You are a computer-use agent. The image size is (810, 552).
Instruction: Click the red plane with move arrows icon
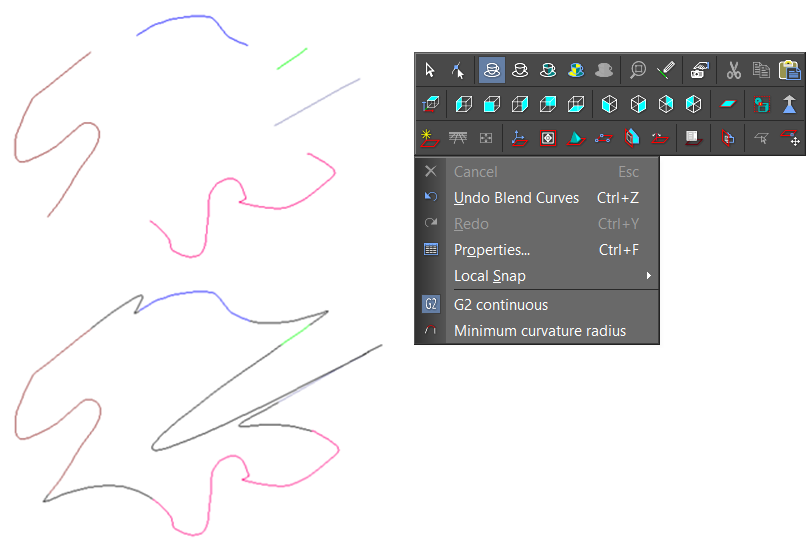click(x=790, y=138)
